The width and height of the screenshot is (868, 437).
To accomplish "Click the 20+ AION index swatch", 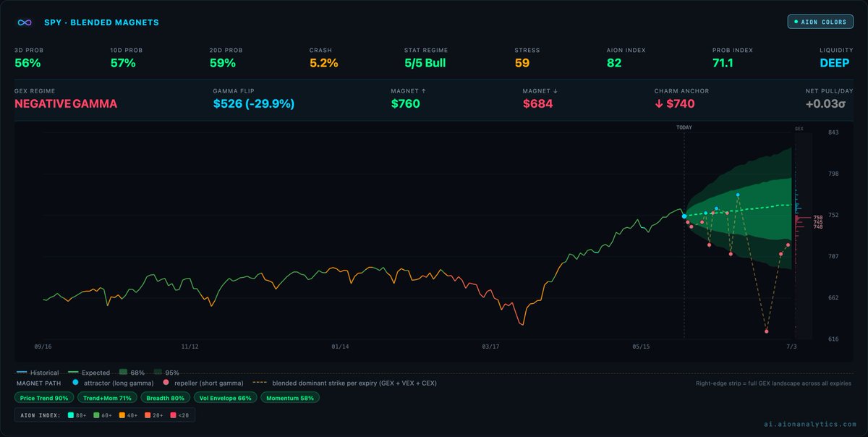I will point(147,415).
